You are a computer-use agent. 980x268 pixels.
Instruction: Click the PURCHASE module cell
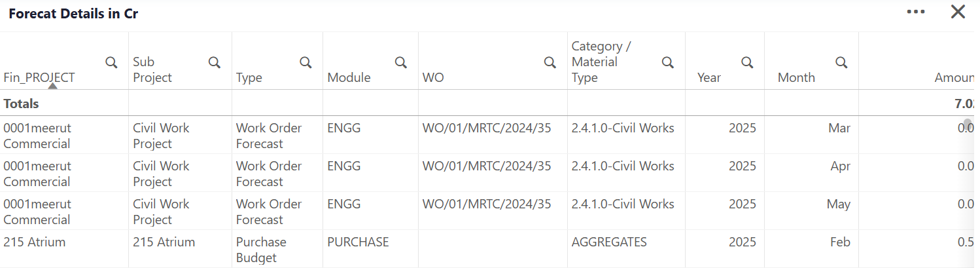[x=358, y=242]
